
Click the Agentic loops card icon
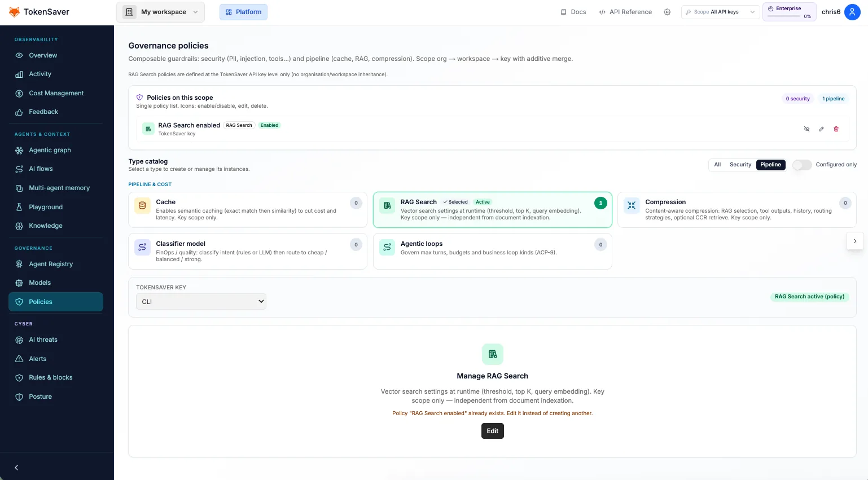pyautogui.click(x=387, y=247)
